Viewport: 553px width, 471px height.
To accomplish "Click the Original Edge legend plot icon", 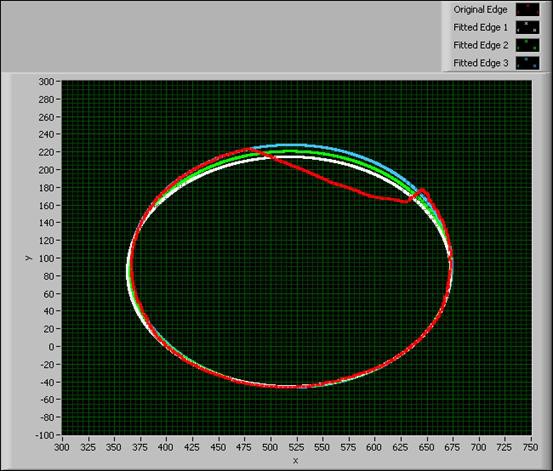I will [x=528, y=10].
